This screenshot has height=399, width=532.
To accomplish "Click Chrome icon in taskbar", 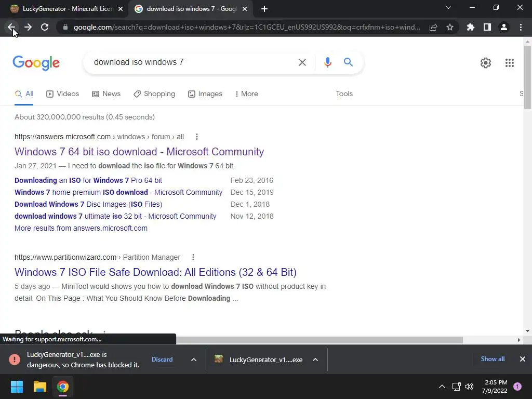I will click(x=63, y=387).
